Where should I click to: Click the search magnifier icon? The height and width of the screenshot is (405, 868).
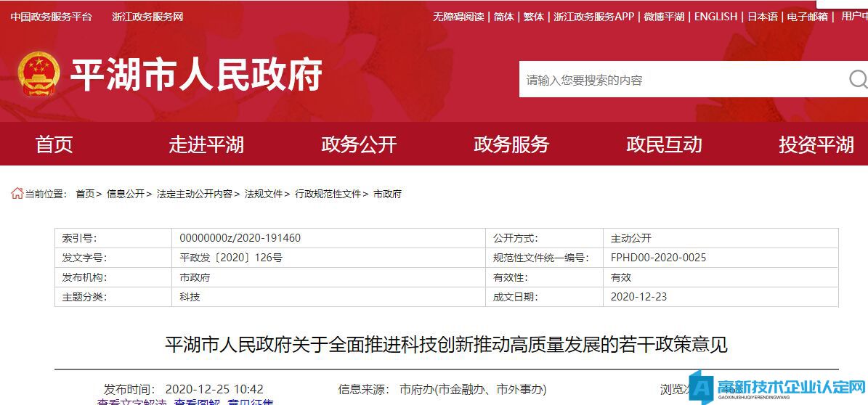click(x=858, y=79)
